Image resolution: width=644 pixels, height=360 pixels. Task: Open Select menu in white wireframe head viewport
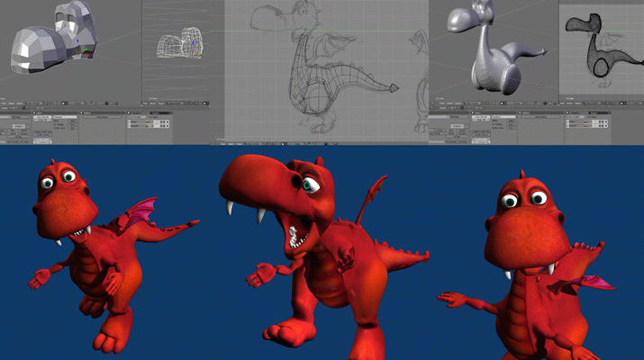pos(152,103)
